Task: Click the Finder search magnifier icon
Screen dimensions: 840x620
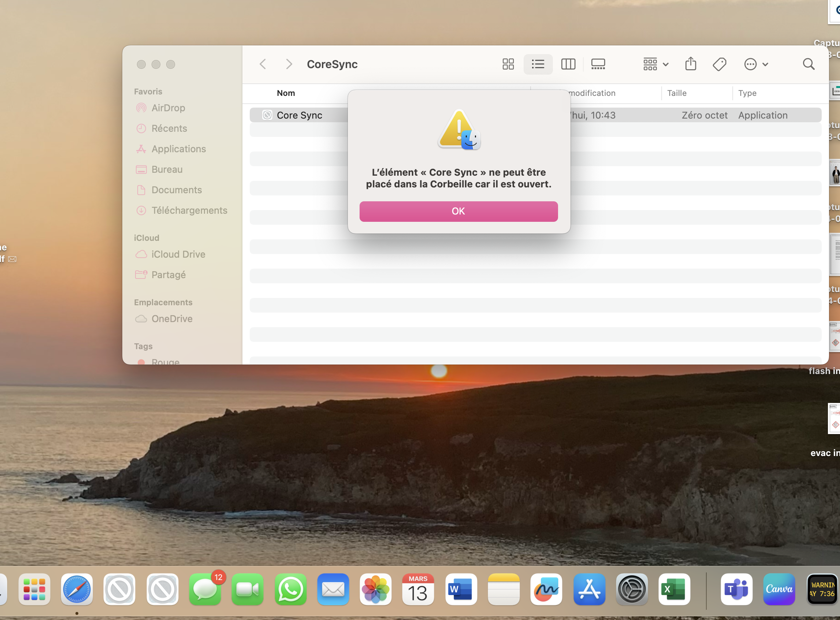Action: click(x=808, y=64)
